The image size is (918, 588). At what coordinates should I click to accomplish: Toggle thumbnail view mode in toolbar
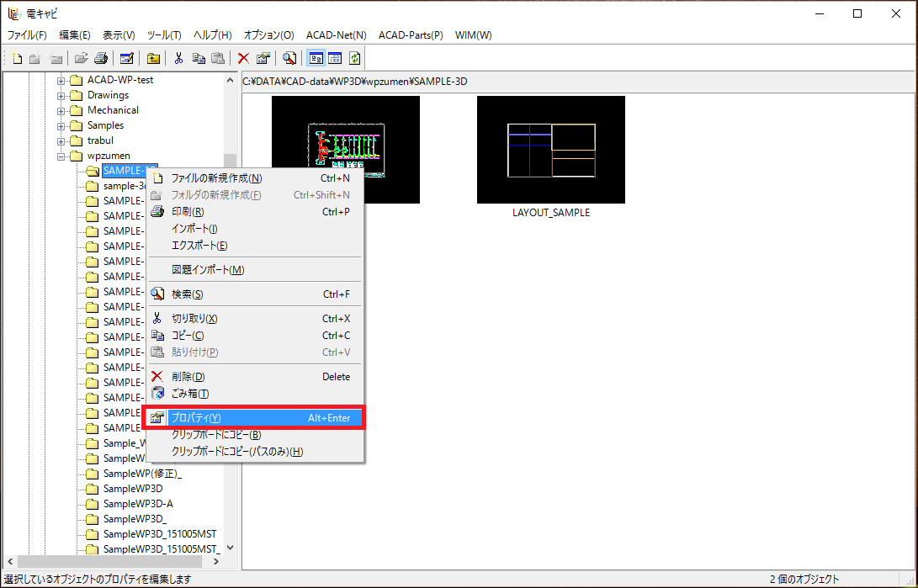(316, 58)
